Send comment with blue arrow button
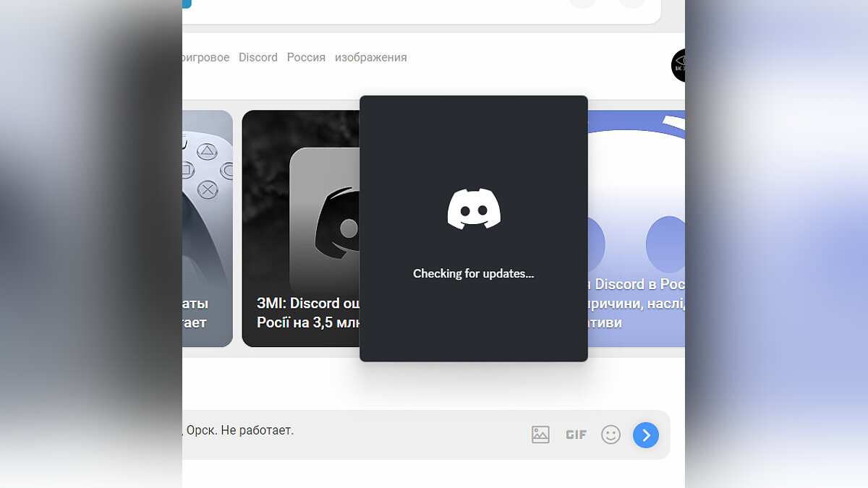Viewport: 868px width, 488px height. [645, 435]
